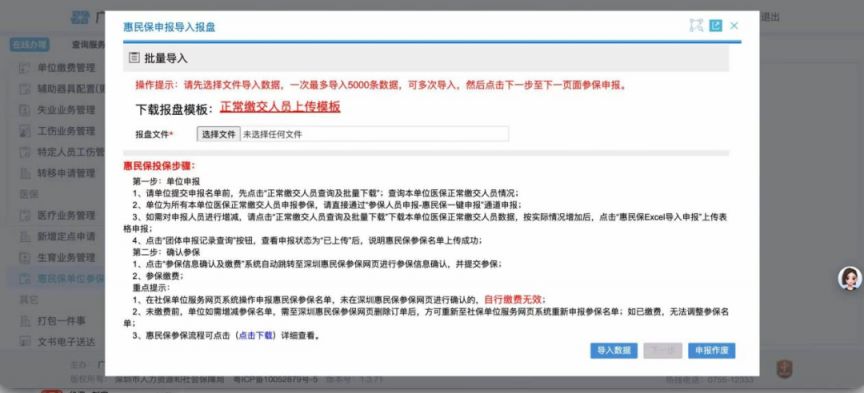Click the 失业业务管理 sidebar icon
The height and width of the screenshot is (393, 864).
pos(25,110)
